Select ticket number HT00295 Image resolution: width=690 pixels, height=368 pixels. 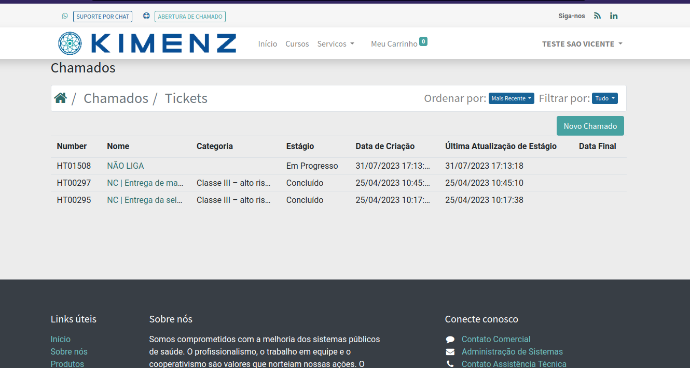[74, 200]
